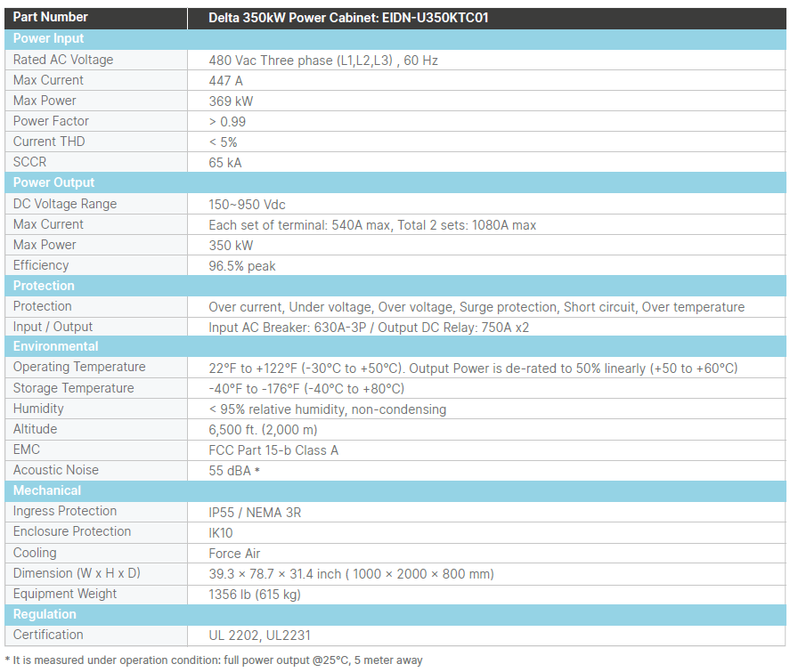
Task: Select the "447 A" value
Action: click(x=225, y=80)
